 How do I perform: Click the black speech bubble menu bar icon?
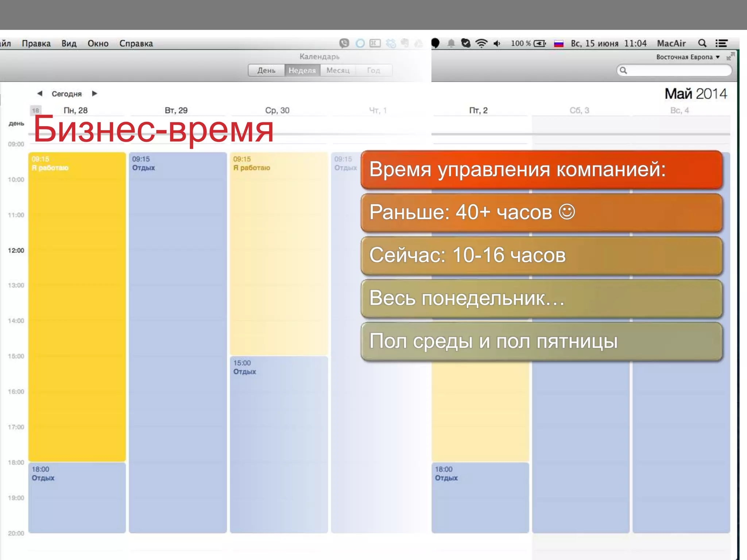pos(436,43)
